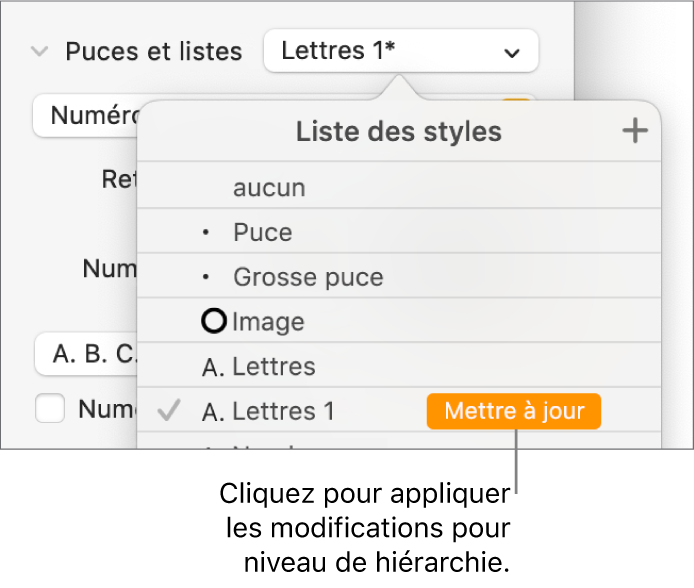The image size is (694, 588).
Task: Select the "aucun" list style
Action: coord(269,187)
